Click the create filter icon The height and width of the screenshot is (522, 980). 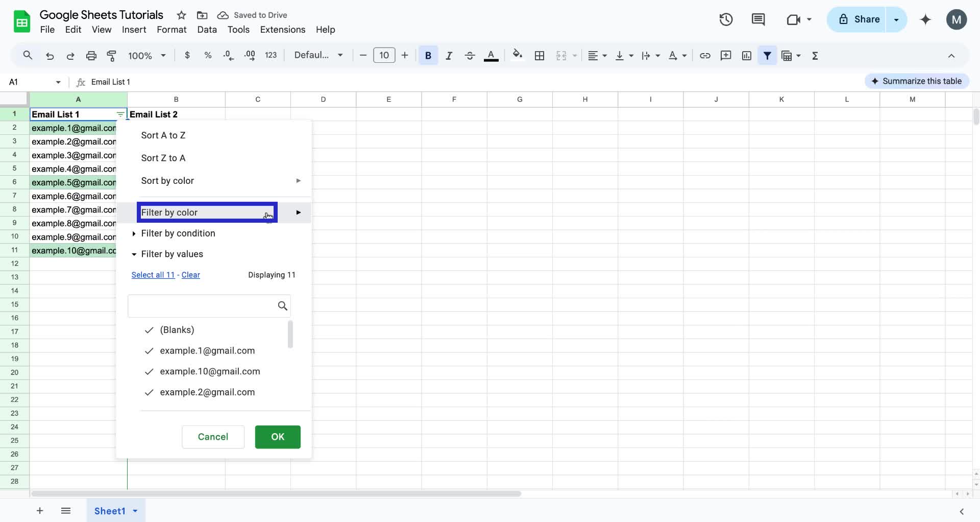pyautogui.click(x=767, y=55)
